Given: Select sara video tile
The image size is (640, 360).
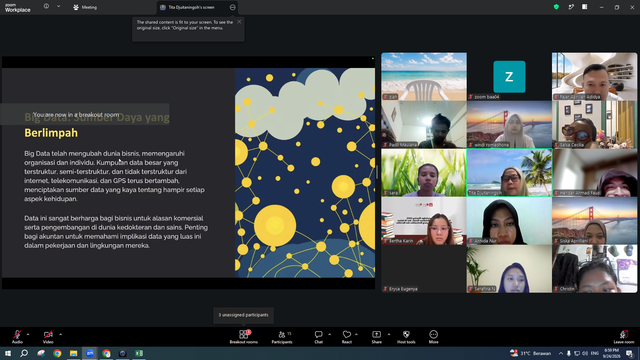Looking at the screenshot, I should tap(424, 173).
